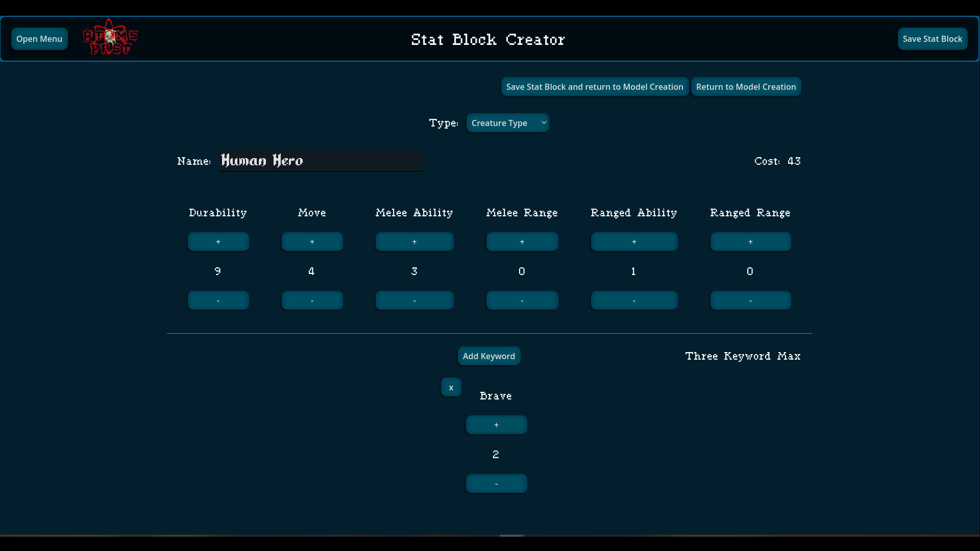Increase the Durability stat

[x=218, y=241]
